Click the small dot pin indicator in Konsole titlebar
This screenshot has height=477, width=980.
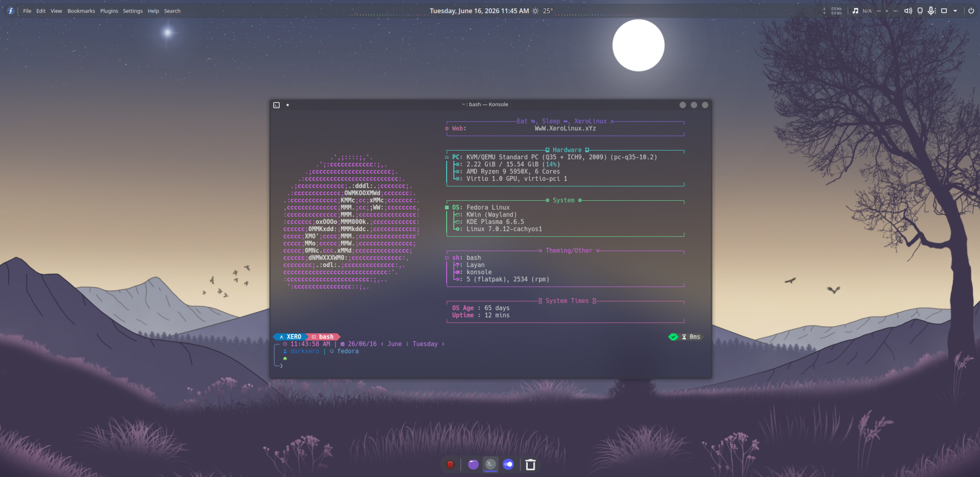tap(288, 105)
